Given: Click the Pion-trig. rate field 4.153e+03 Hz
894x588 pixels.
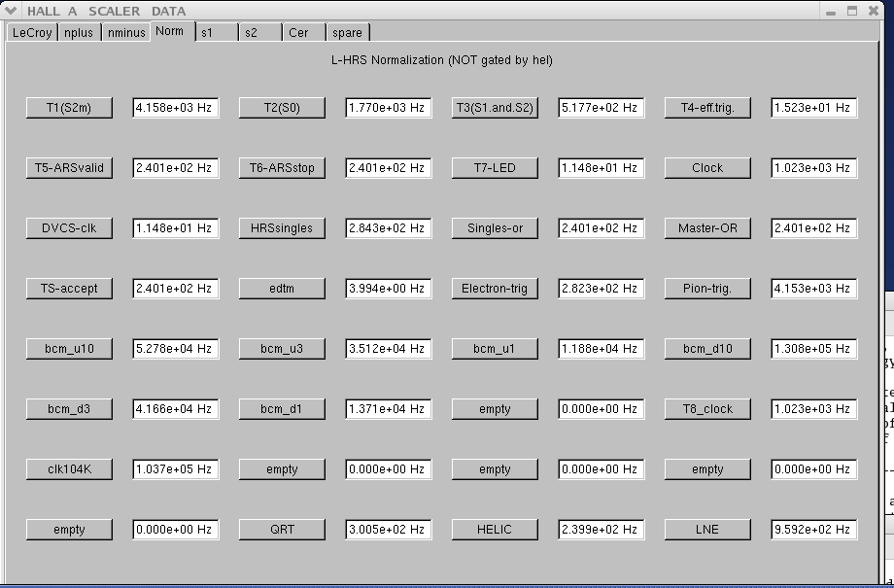Looking at the screenshot, I should click(814, 289).
